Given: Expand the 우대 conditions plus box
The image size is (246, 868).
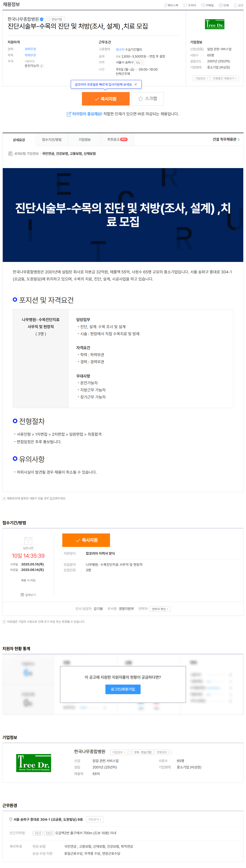Looking at the screenshot, I should pos(41,66).
